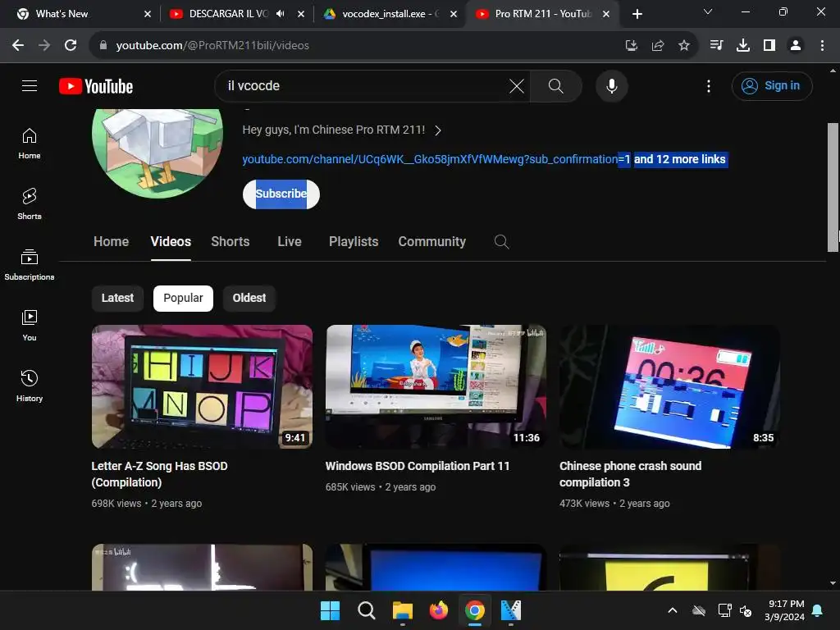This screenshot has width=840, height=630.
Task: Expand the channel description chevron
Action: pyautogui.click(x=438, y=130)
